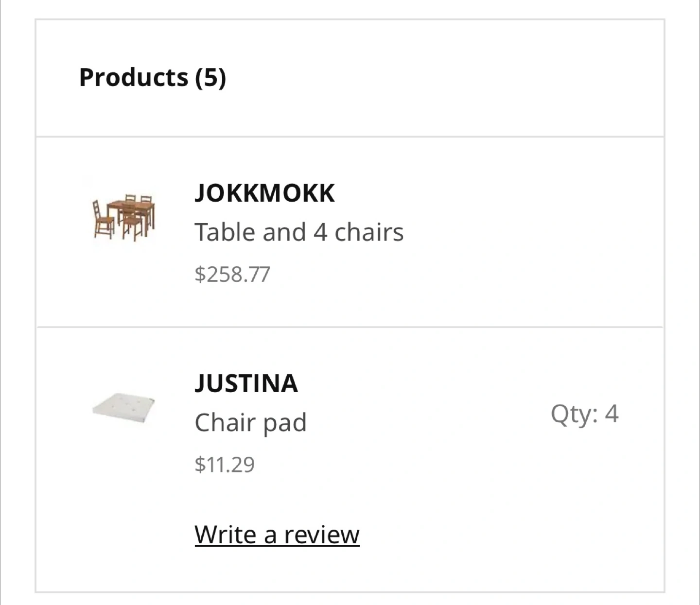Click the Chair pad description text

pyautogui.click(x=250, y=422)
